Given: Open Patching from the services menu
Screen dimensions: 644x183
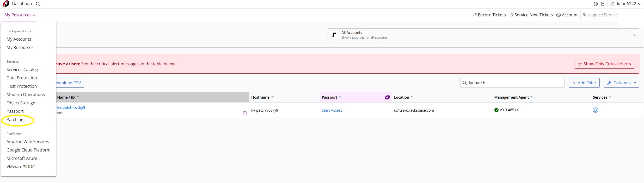Looking at the screenshot, I should pyautogui.click(x=15, y=119).
